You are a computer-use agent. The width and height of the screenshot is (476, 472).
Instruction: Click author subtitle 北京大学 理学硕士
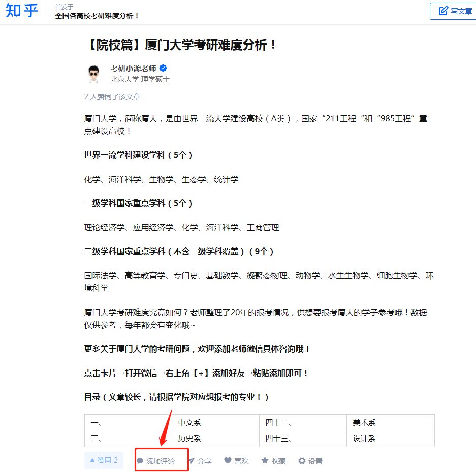(140, 79)
